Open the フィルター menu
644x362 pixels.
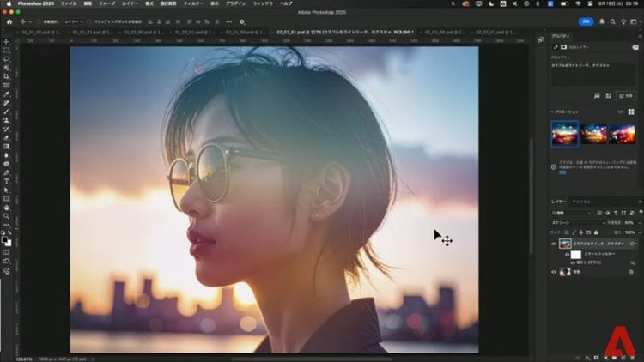pyautogui.click(x=170, y=4)
